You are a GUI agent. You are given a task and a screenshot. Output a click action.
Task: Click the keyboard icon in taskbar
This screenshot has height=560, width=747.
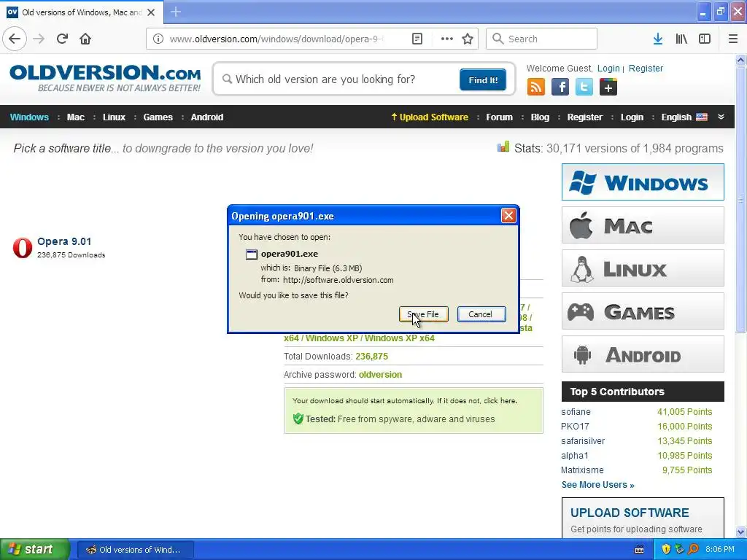click(639, 550)
